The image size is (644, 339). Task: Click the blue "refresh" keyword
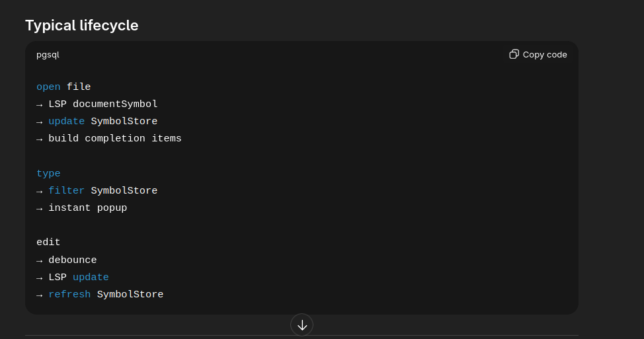pyautogui.click(x=69, y=295)
